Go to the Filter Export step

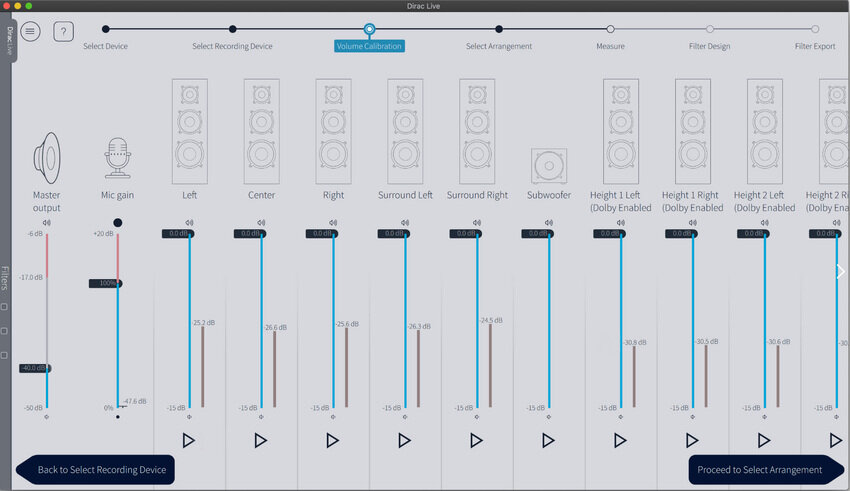[815, 29]
